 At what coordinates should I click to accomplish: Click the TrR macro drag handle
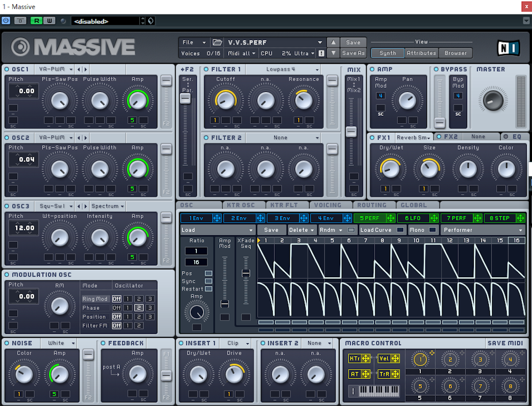(395, 374)
